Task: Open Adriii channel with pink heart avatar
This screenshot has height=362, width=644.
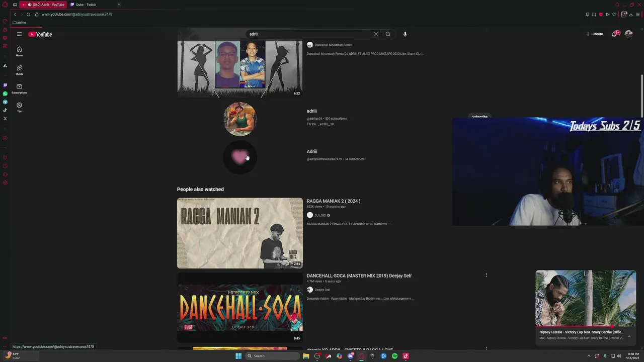Action: pyautogui.click(x=240, y=157)
